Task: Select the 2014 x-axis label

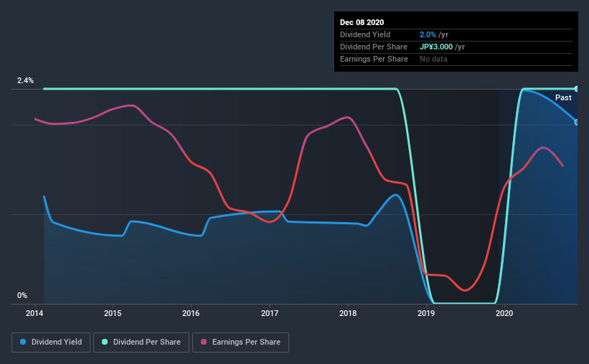Action: coord(34,313)
